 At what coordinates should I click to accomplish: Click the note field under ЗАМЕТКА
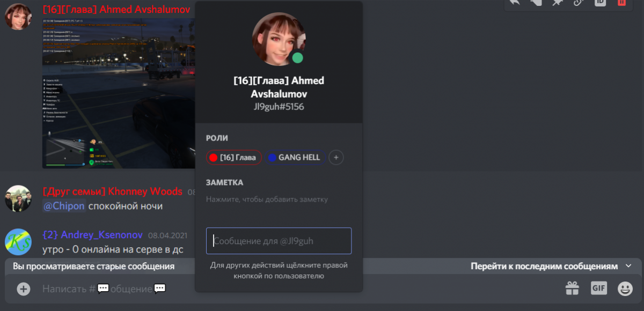click(267, 199)
